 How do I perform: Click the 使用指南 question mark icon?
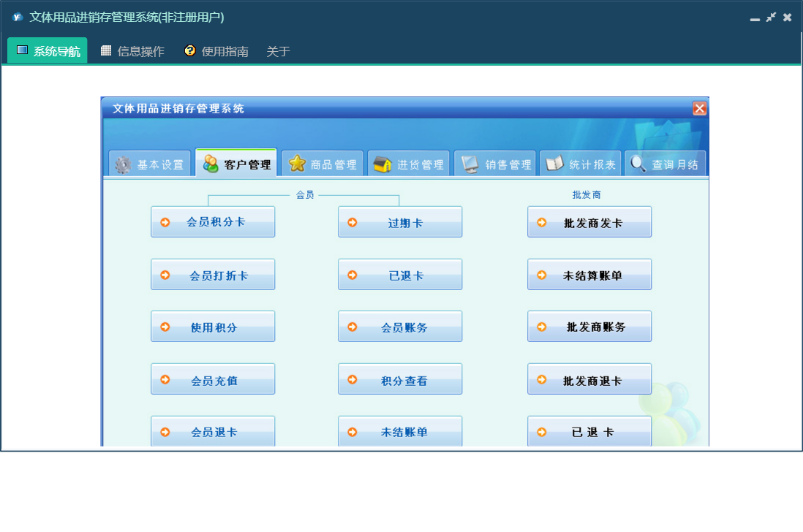(190, 50)
